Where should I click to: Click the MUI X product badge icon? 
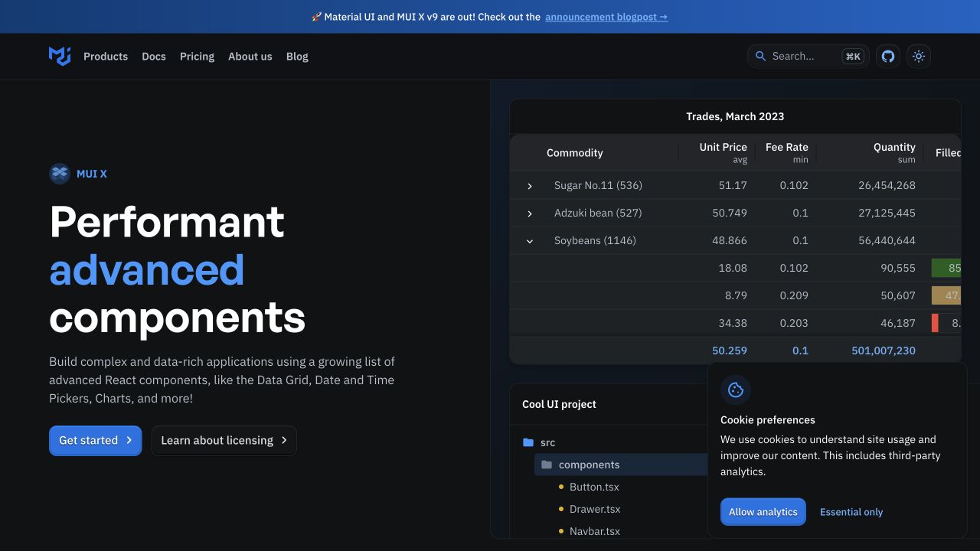click(60, 174)
